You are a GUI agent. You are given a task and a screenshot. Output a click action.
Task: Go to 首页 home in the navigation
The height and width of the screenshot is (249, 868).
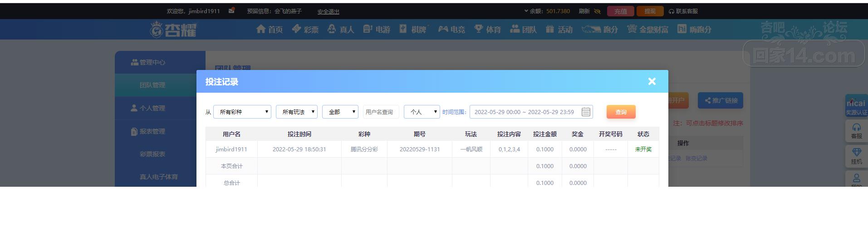(x=270, y=29)
